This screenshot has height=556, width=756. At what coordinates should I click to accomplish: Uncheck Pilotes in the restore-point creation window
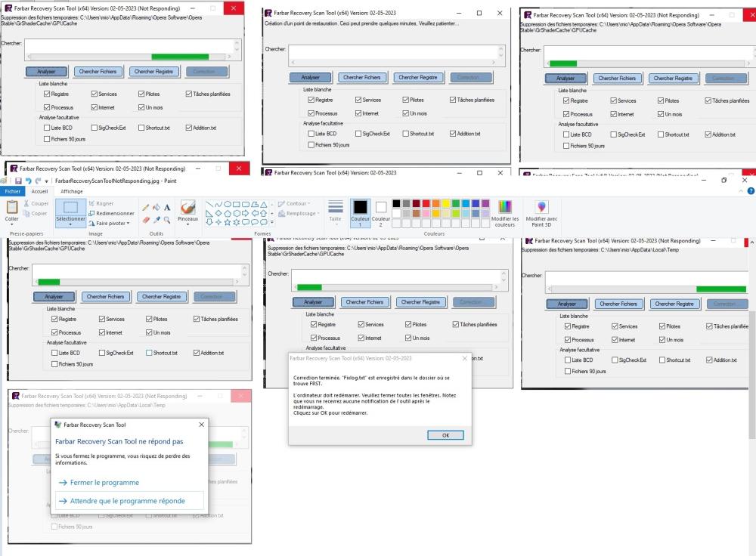(x=406, y=100)
